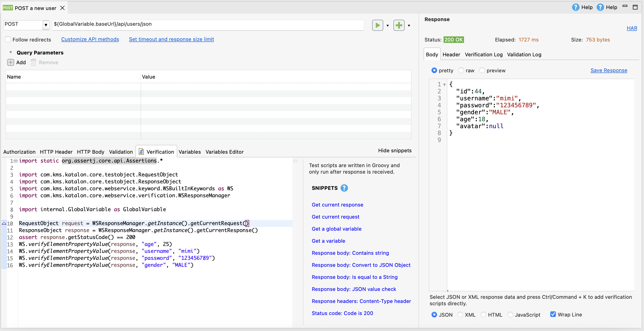This screenshot has height=331, width=644.
Task: Click the Add query parameter plus icon
Action: click(10, 62)
